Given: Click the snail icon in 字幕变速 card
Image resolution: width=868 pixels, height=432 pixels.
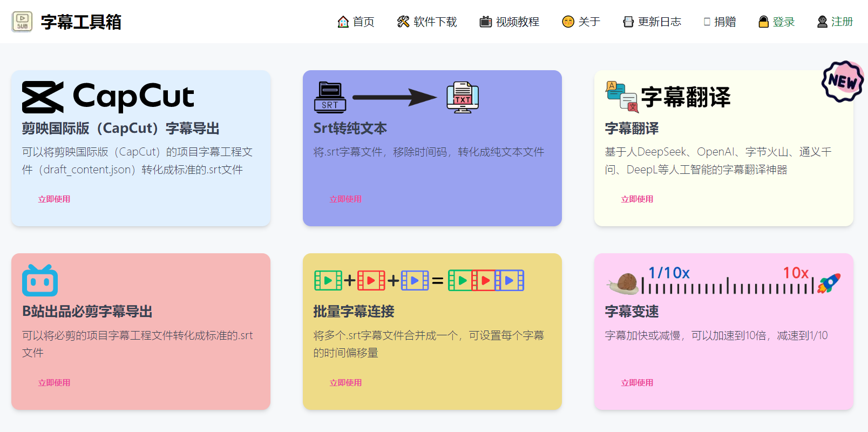Looking at the screenshot, I should point(625,283).
